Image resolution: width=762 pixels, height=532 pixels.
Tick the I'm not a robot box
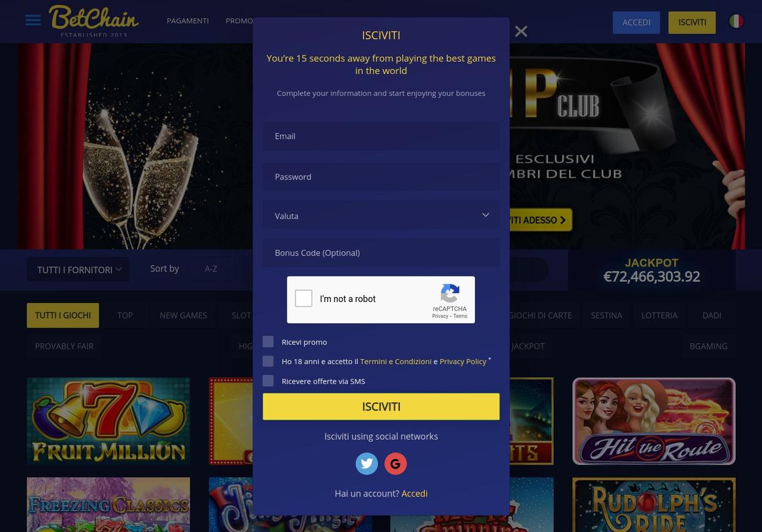click(303, 298)
